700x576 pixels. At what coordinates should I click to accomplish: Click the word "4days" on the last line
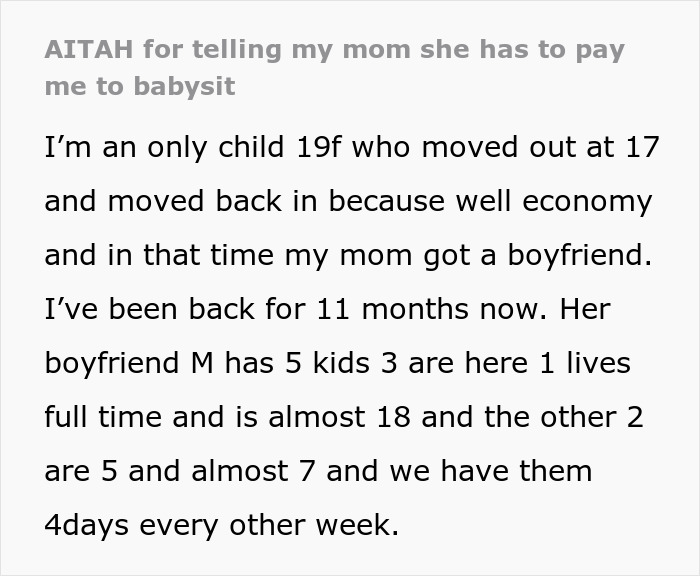tap(87, 526)
